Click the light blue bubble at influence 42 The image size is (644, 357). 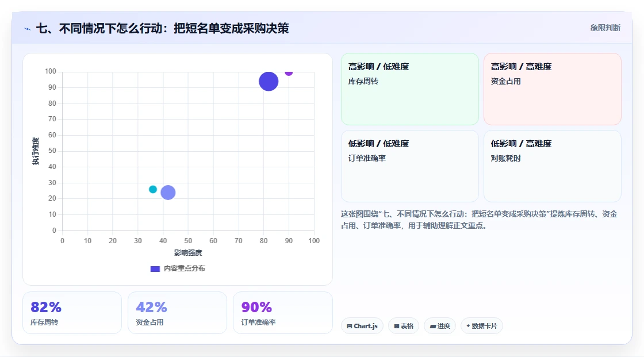pyautogui.click(x=168, y=192)
